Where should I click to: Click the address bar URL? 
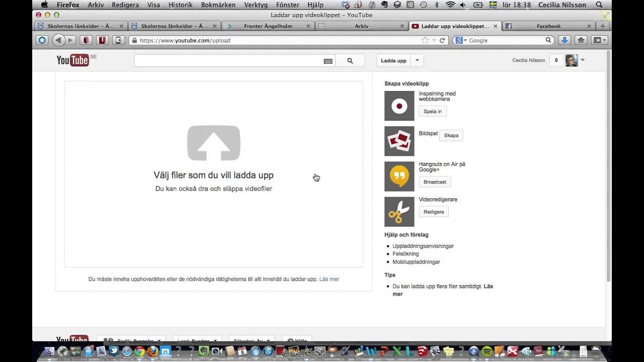point(185,40)
